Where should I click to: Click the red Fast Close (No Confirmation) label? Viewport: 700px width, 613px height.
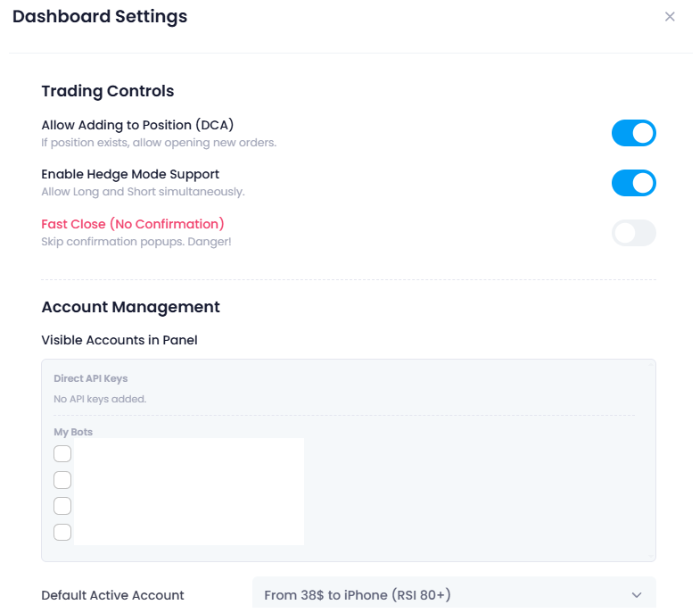[133, 224]
